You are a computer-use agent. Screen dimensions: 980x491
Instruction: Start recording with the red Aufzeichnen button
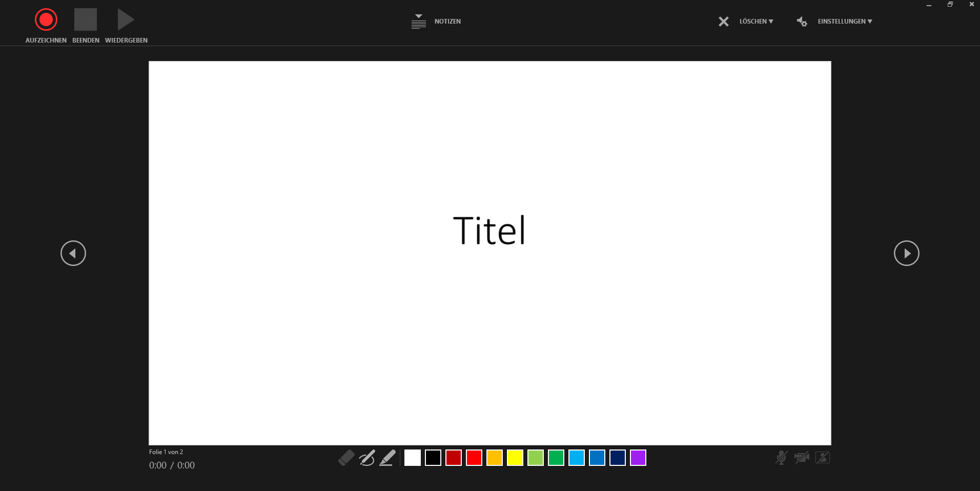click(46, 20)
